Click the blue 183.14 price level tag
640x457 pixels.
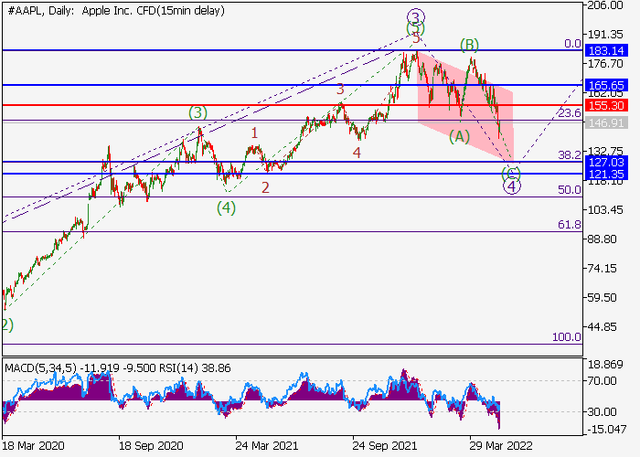tap(609, 50)
